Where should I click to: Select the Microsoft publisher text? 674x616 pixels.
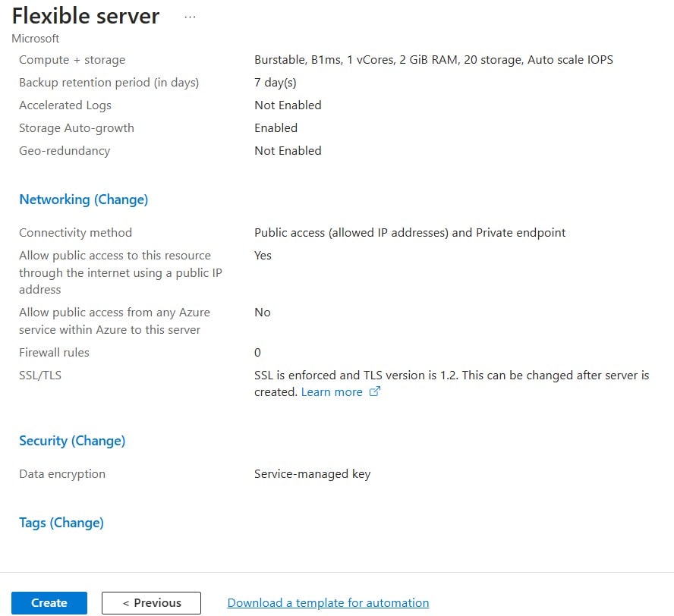point(35,38)
